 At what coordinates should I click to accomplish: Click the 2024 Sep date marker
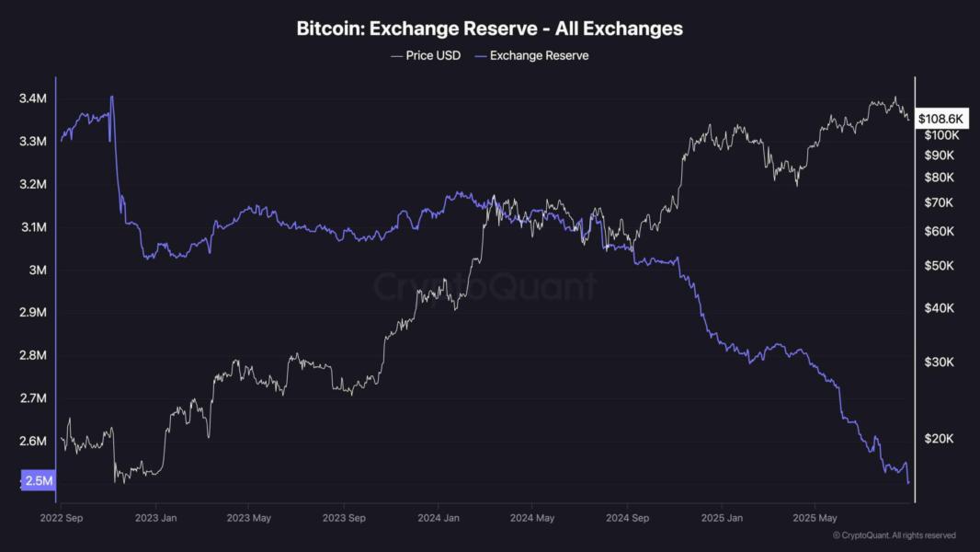tap(627, 518)
